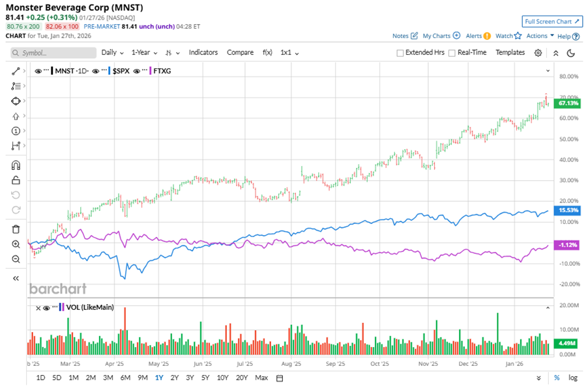Viewport: 588px width, 390px height.
Task: Open the Indicators menu
Action: 203,53
